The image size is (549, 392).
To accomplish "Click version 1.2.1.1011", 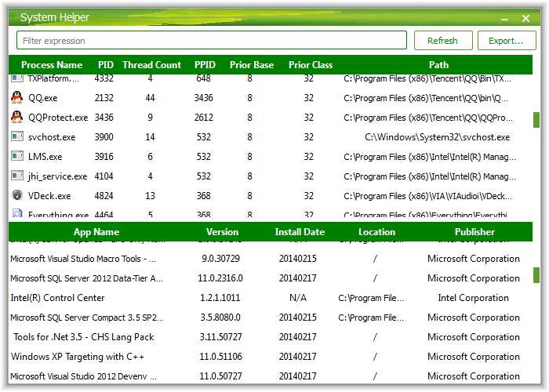I will 220,298.
